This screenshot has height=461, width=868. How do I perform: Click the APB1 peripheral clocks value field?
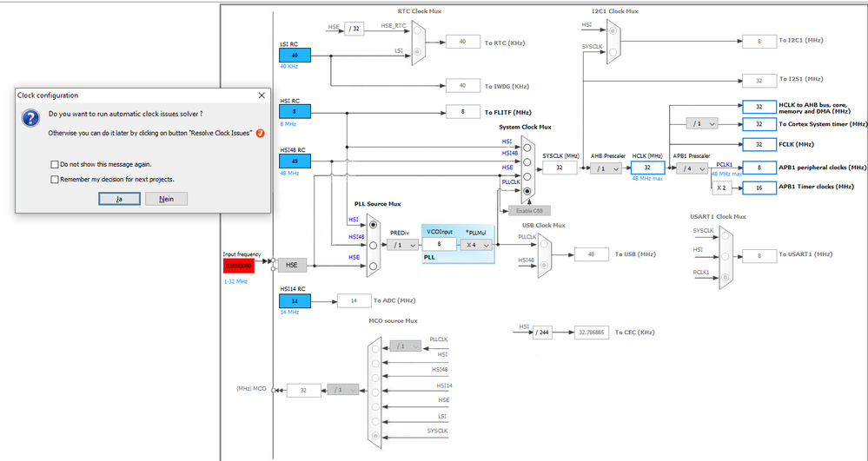[759, 168]
